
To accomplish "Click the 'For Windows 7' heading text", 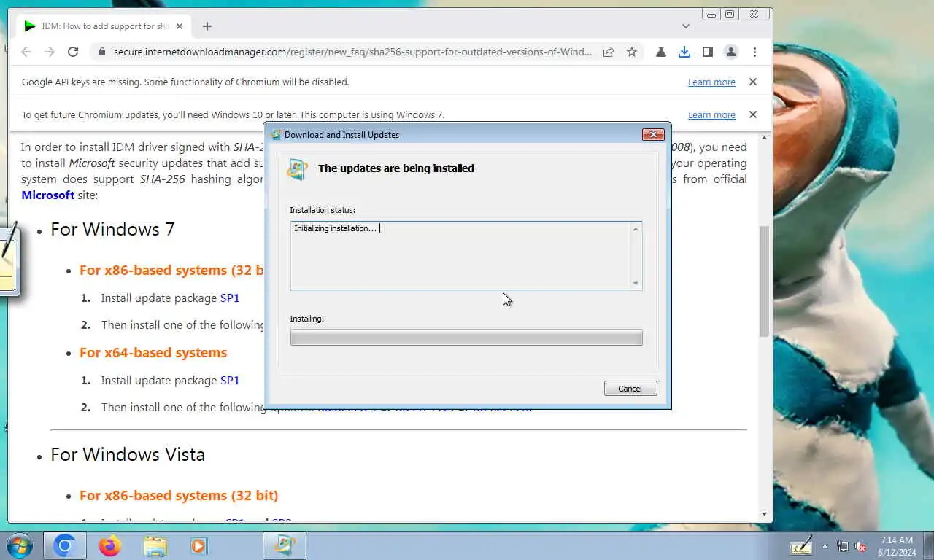I will pos(112,229).
